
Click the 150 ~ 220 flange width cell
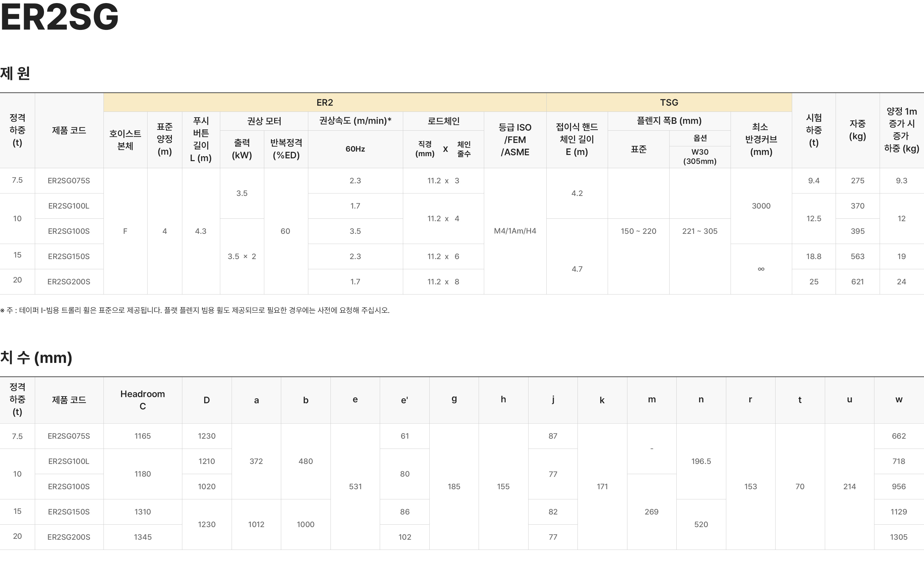[x=638, y=231]
